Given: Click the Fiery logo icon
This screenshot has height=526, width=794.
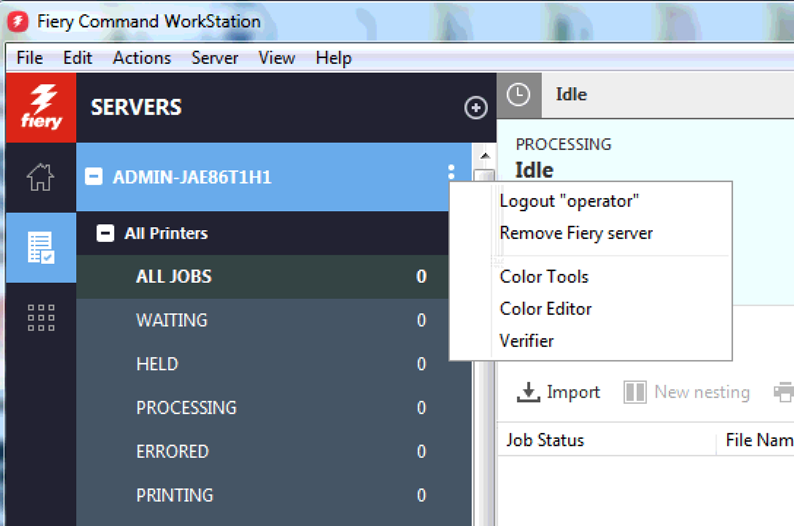Looking at the screenshot, I should tap(40, 107).
